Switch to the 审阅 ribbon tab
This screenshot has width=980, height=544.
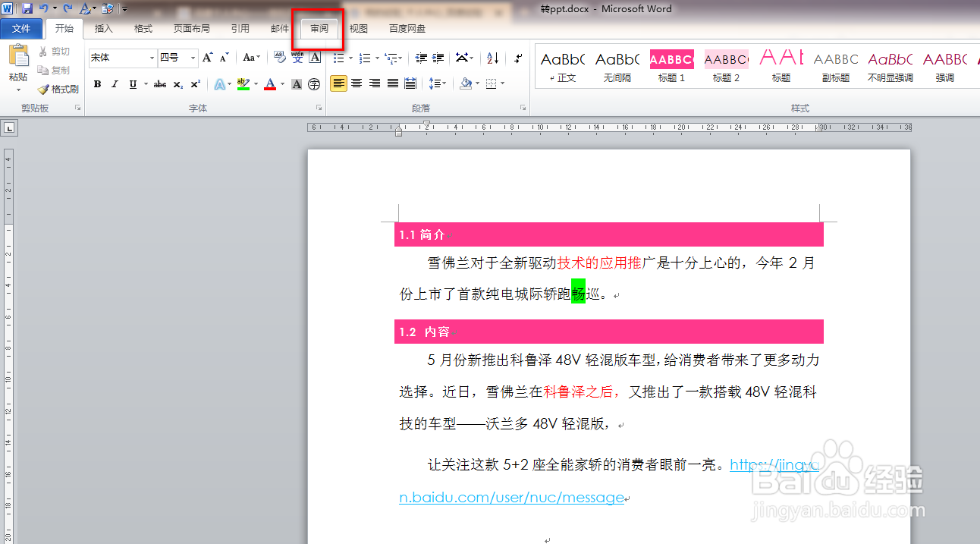pos(318,28)
